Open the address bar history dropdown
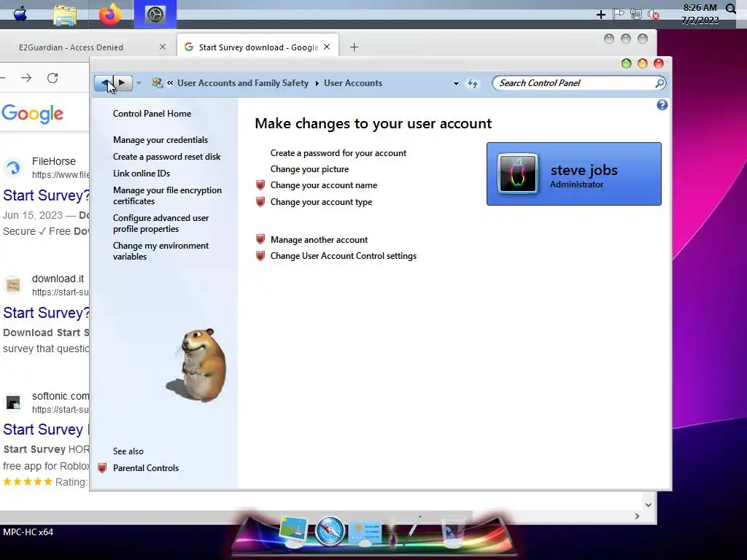The height and width of the screenshot is (560, 747). (456, 83)
